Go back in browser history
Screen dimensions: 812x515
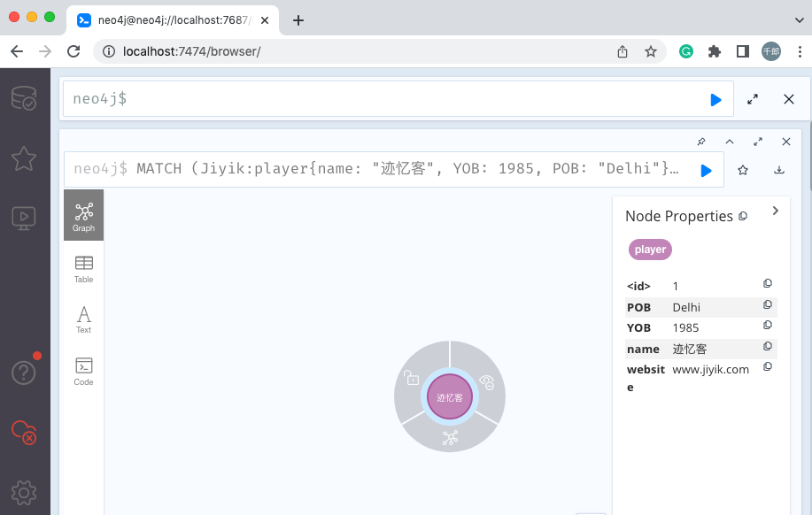point(17,51)
